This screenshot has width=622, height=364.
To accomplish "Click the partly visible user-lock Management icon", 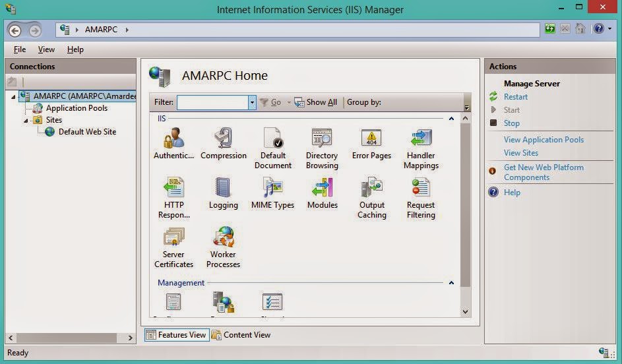I will 224,302.
